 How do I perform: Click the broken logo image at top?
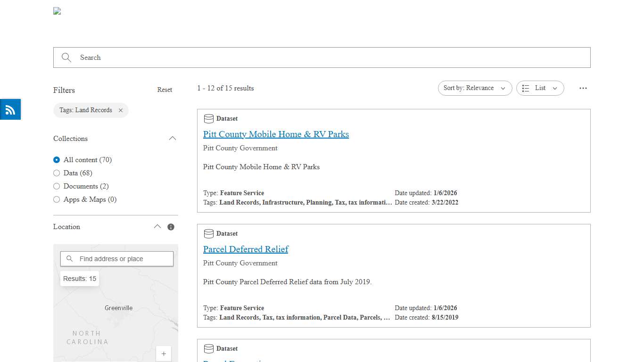click(57, 11)
